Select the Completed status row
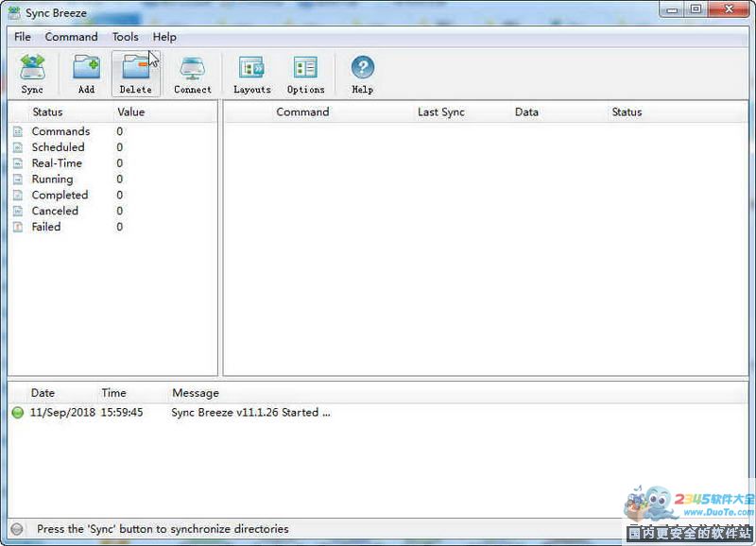756x546 pixels. (x=112, y=195)
